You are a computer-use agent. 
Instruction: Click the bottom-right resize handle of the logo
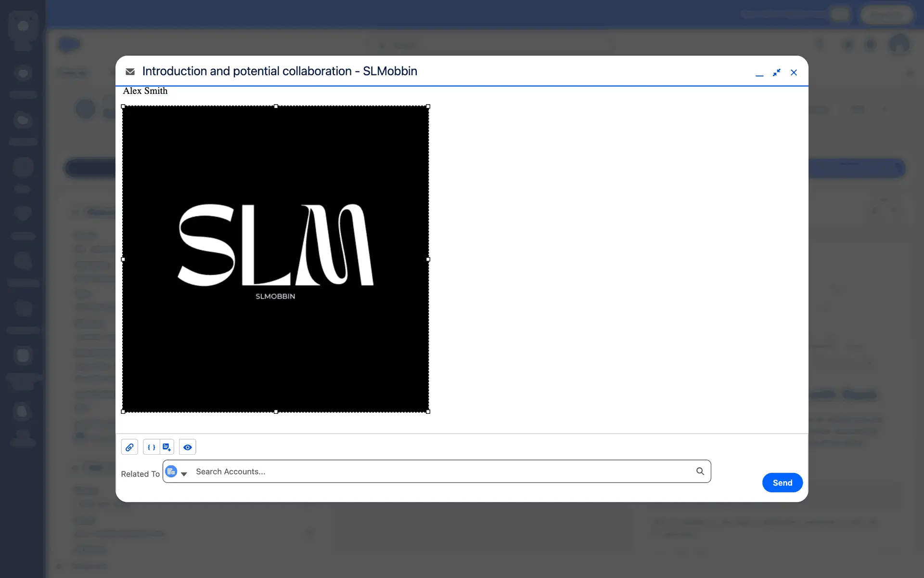pyautogui.click(x=428, y=411)
